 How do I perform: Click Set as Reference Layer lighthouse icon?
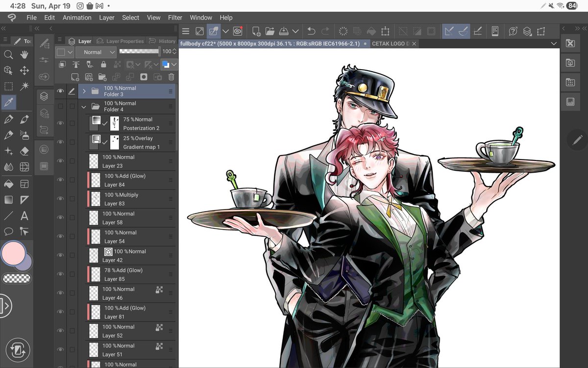(x=75, y=64)
